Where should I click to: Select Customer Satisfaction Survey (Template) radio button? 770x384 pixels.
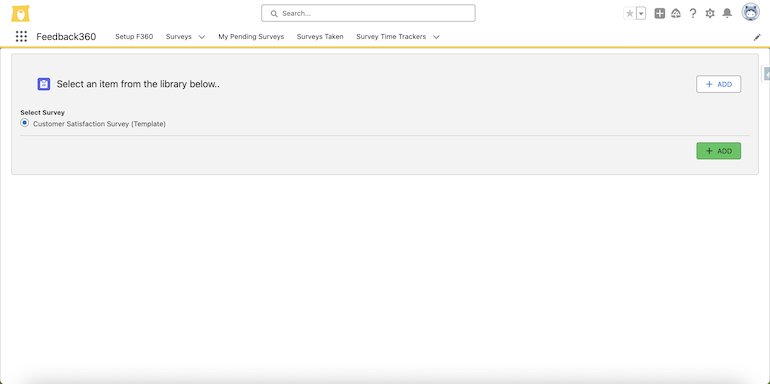coord(25,123)
